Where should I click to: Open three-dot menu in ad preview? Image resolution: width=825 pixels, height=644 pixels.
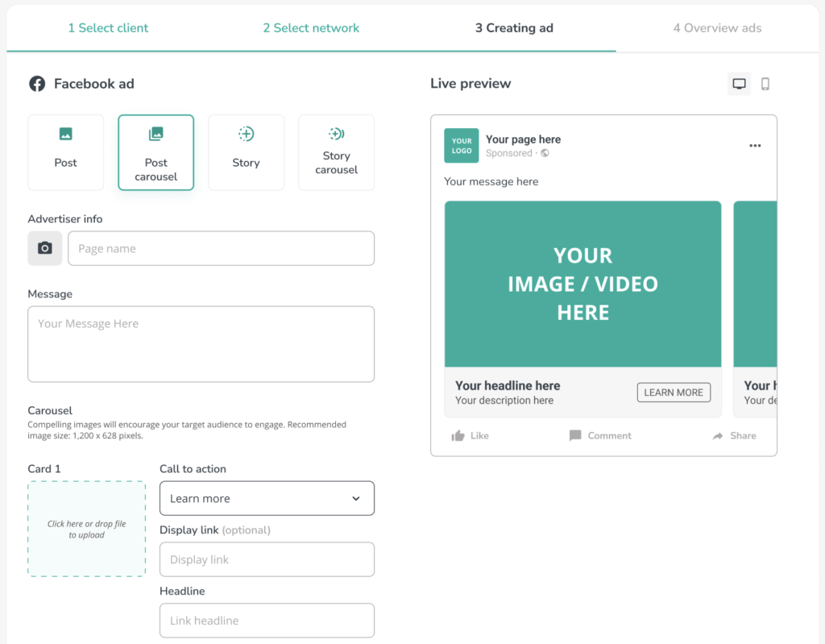point(755,146)
